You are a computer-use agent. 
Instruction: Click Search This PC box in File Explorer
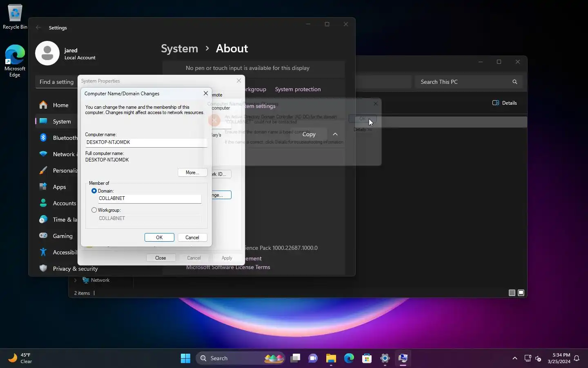click(469, 82)
